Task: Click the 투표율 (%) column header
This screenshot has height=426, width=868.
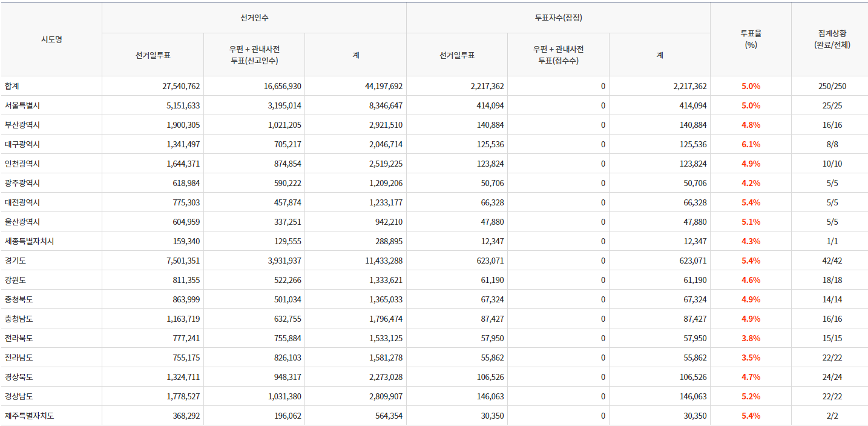Action: (x=751, y=39)
